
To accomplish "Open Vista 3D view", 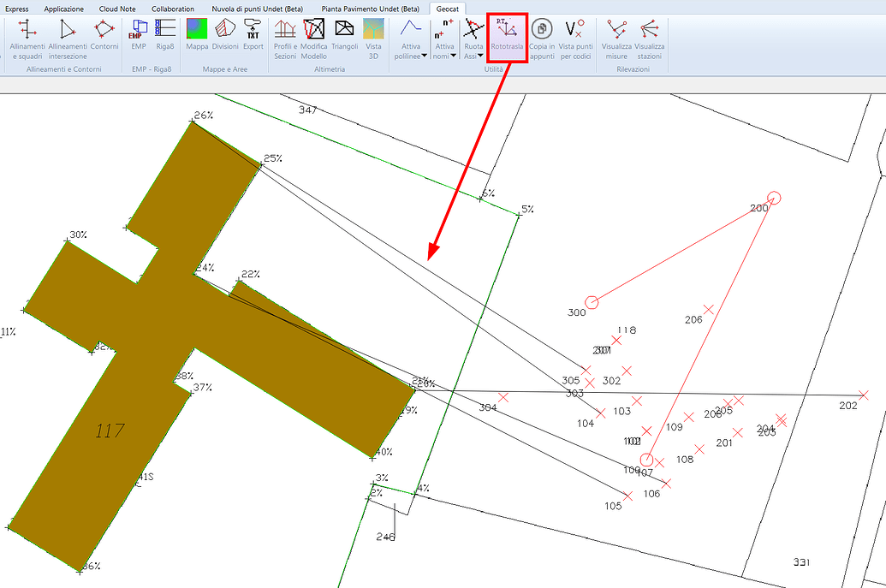I will tap(373, 39).
